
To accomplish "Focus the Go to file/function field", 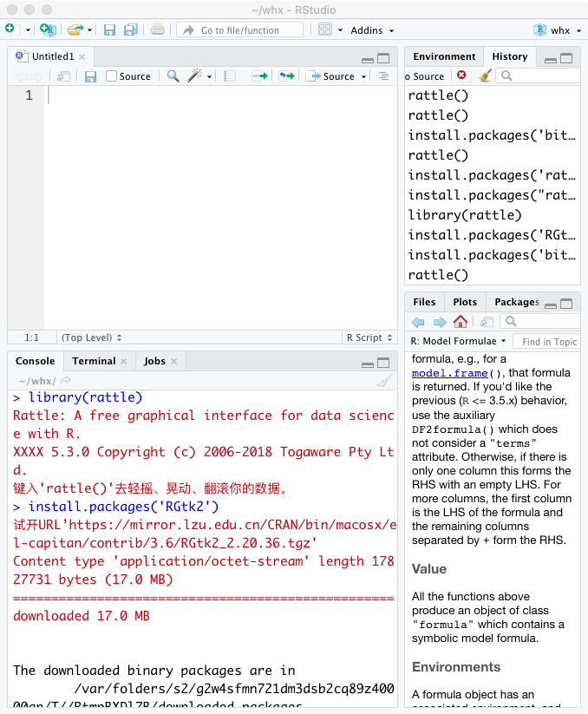I will (240, 30).
